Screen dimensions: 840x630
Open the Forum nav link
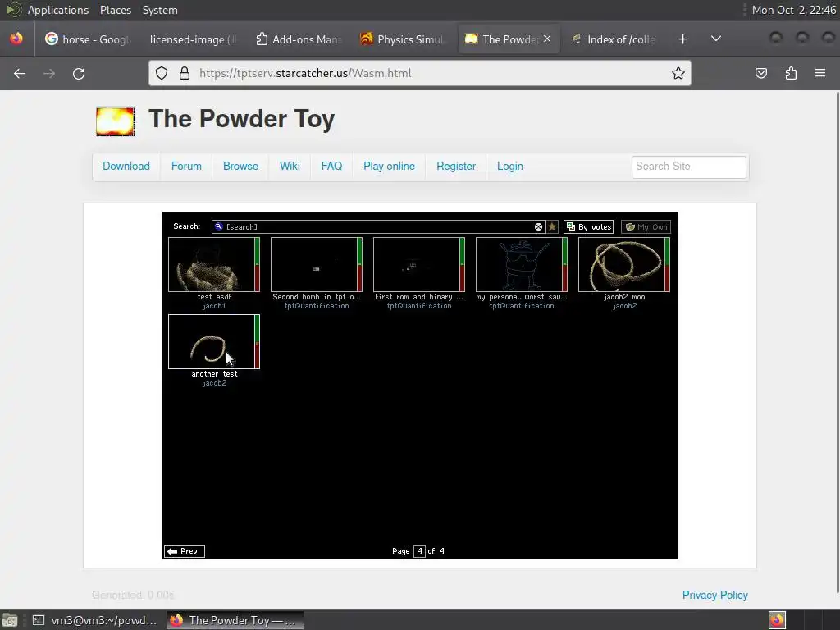click(x=186, y=166)
